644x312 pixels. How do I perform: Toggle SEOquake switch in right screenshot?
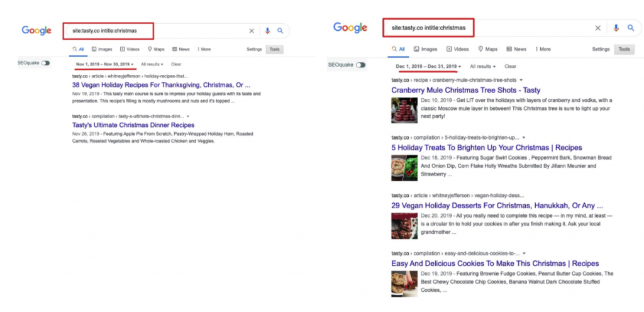(x=360, y=65)
